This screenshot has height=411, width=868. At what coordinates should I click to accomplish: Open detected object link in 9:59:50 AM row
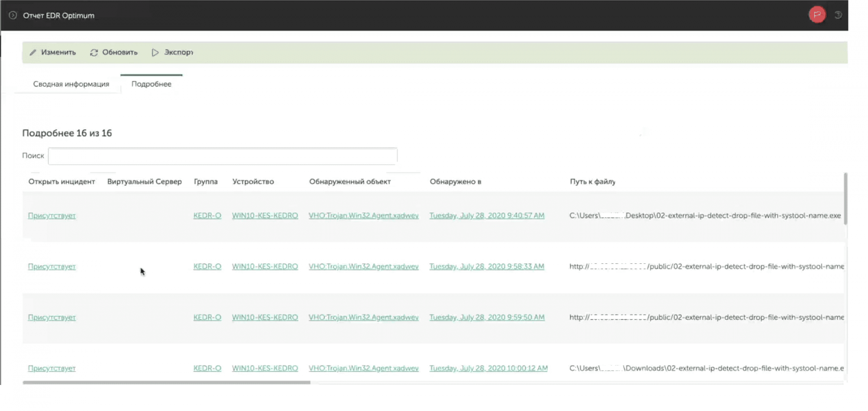pyautogui.click(x=364, y=317)
